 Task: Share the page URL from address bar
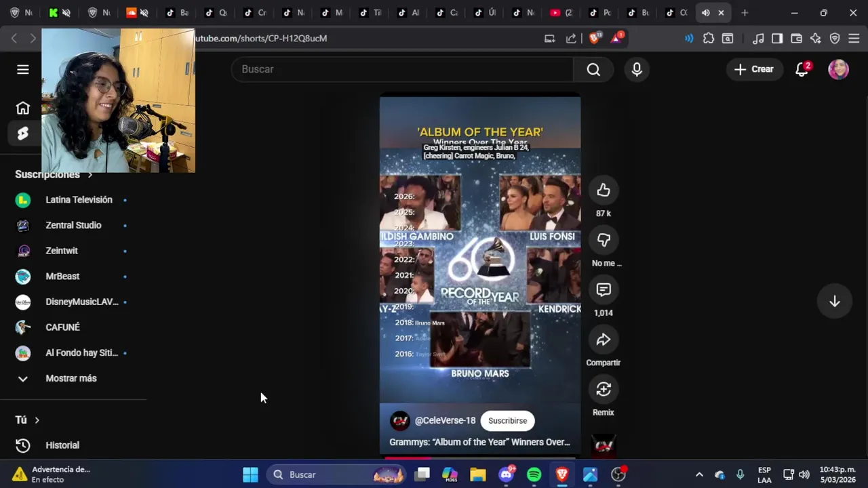click(571, 39)
